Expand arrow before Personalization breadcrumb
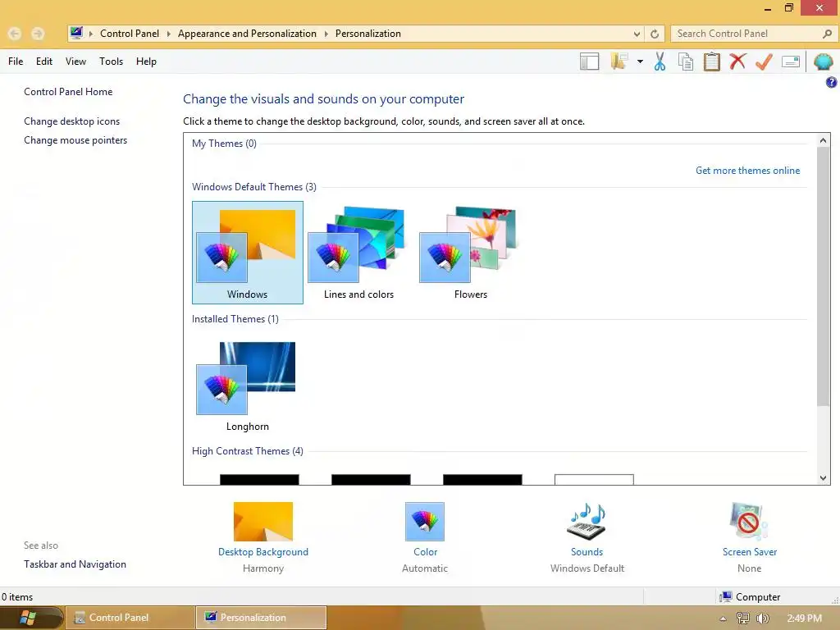The image size is (840, 630). [326, 34]
